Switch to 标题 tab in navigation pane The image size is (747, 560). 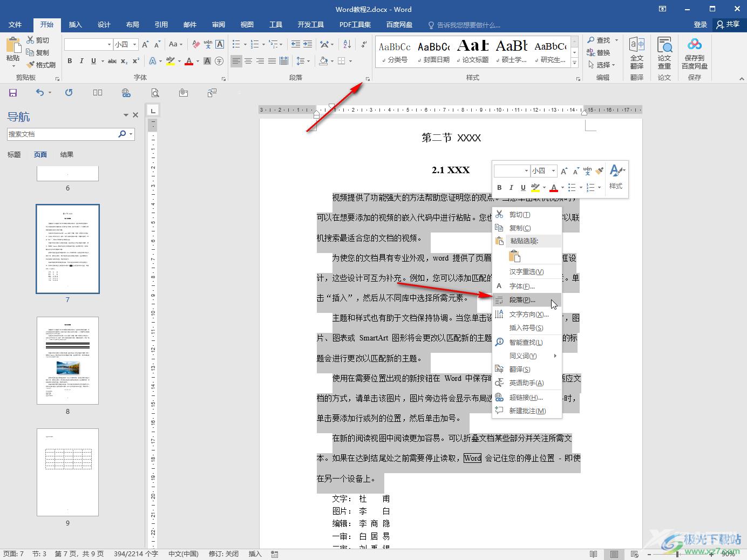click(x=14, y=155)
